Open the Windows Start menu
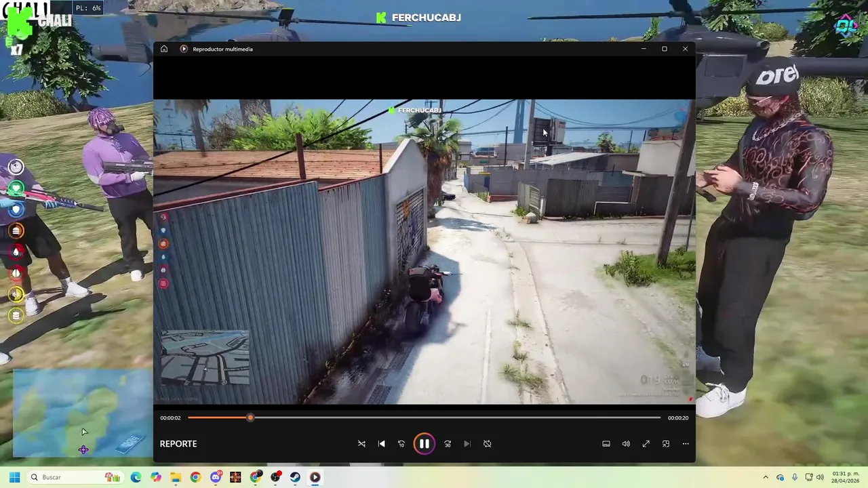The width and height of the screenshot is (868, 488). coord(14,477)
